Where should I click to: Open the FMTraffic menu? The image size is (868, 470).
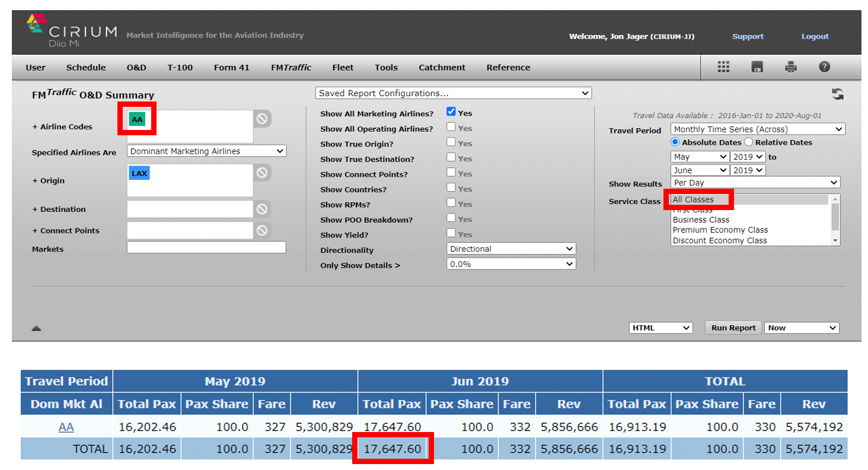[x=291, y=68]
